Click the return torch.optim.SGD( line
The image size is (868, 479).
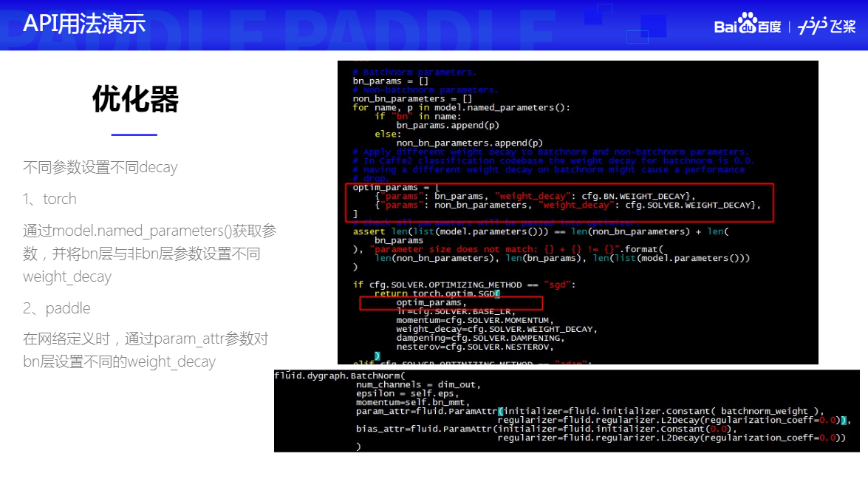coord(437,293)
